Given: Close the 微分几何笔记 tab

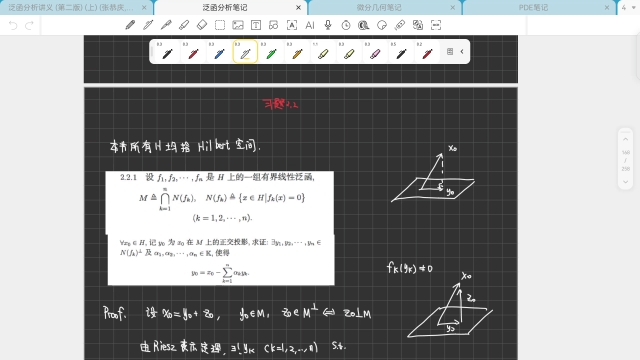Looking at the screenshot, I should pyautogui.click(x=452, y=7).
